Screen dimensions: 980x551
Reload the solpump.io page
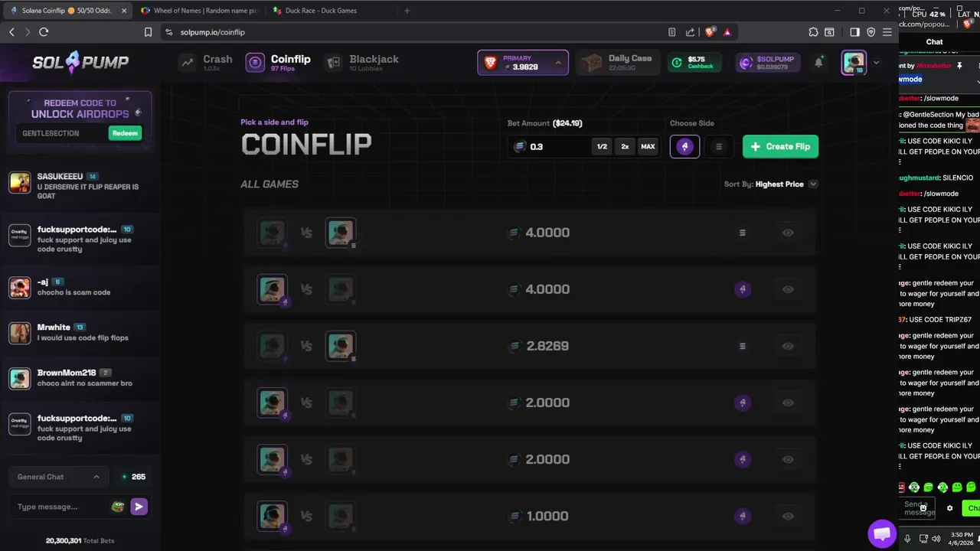(x=44, y=32)
